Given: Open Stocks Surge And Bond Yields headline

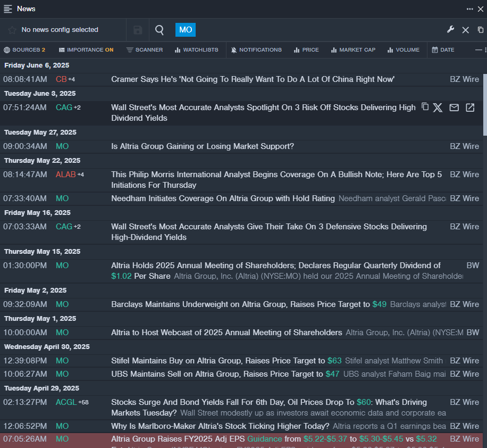Looking at the screenshot, I should tap(269, 407).
